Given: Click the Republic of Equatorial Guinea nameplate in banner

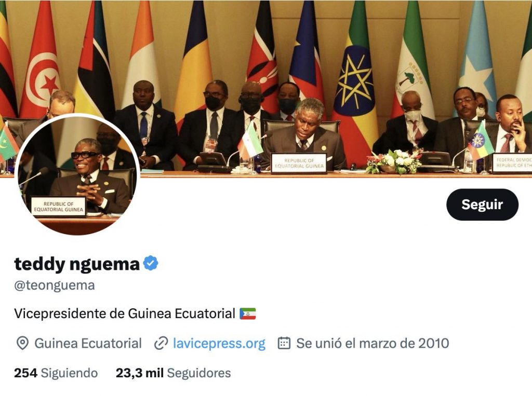Looking at the screenshot, I should tap(299, 163).
